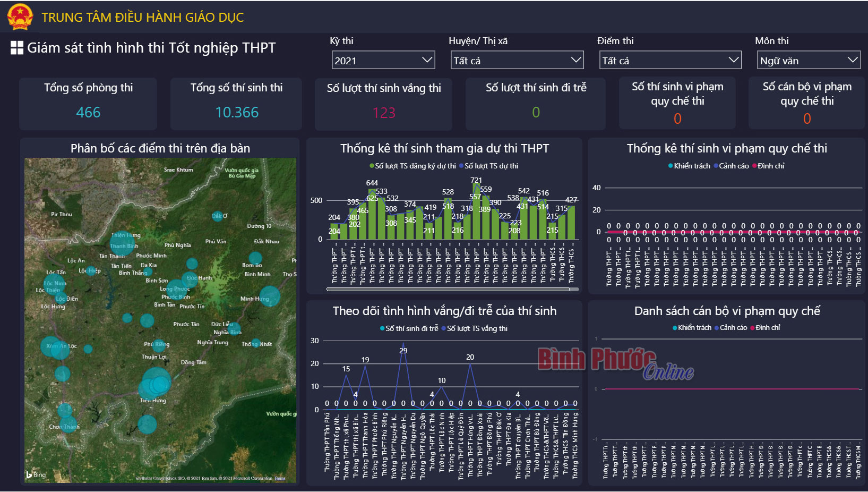The image size is (868, 492).
Task: Click the Bình Phước Online watermark logo
Action: (x=616, y=363)
